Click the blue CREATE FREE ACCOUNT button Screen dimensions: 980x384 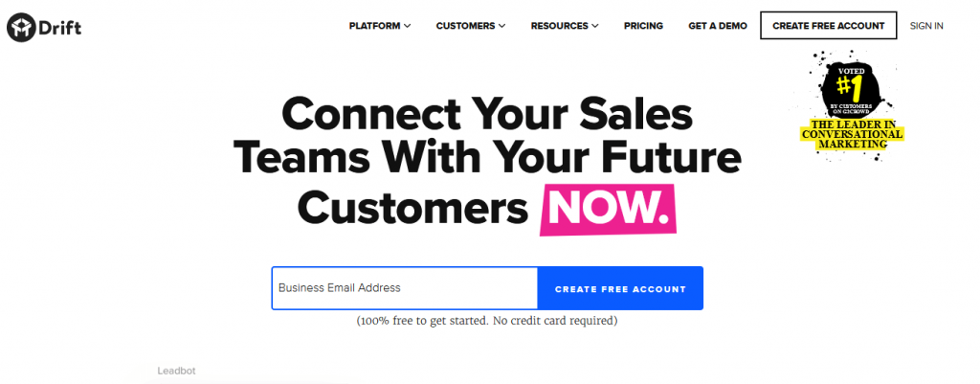(620, 288)
